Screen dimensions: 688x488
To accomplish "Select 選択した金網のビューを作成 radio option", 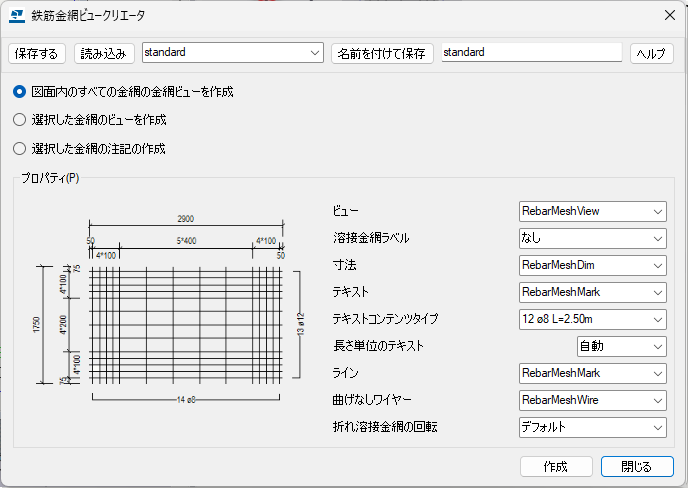I will [20, 120].
